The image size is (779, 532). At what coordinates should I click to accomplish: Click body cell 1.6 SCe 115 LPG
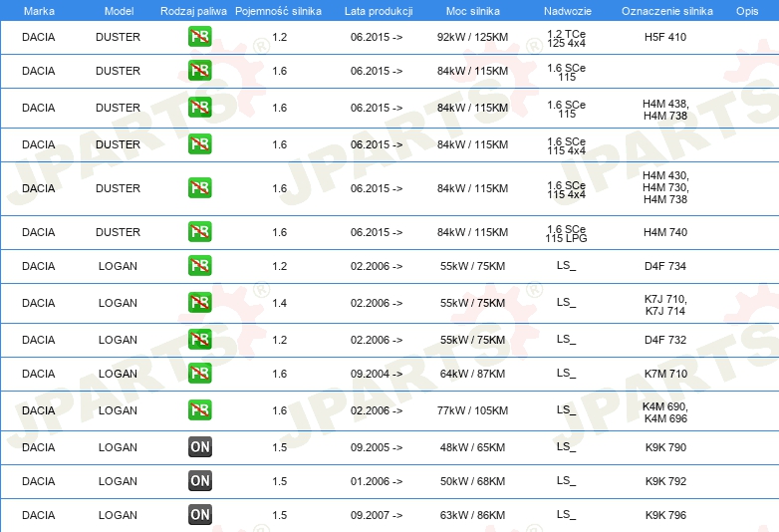567,233
